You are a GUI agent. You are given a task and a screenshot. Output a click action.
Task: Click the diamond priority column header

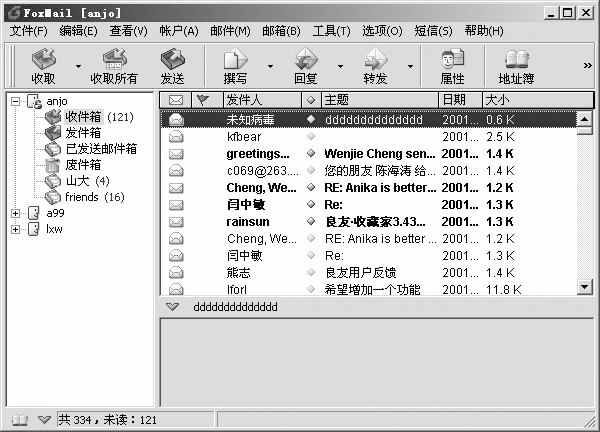(311, 100)
